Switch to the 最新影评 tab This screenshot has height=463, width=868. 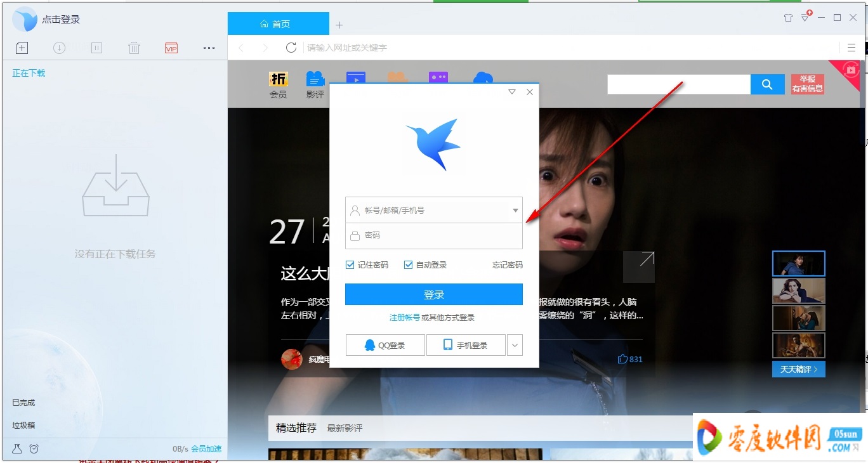pos(345,428)
